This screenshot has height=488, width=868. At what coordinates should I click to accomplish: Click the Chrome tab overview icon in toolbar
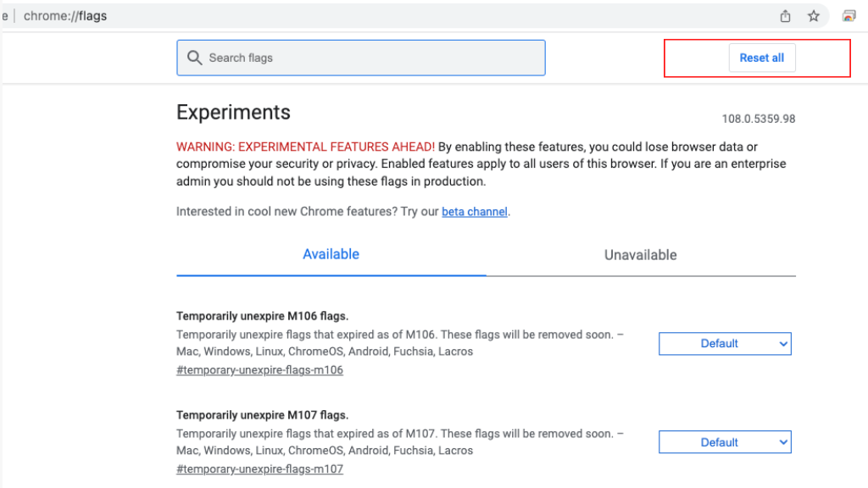847,15
